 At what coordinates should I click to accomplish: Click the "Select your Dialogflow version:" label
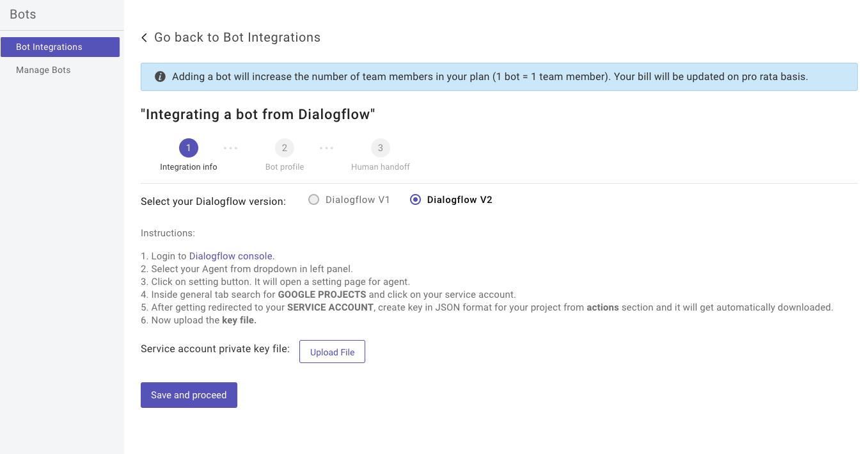(213, 201)
